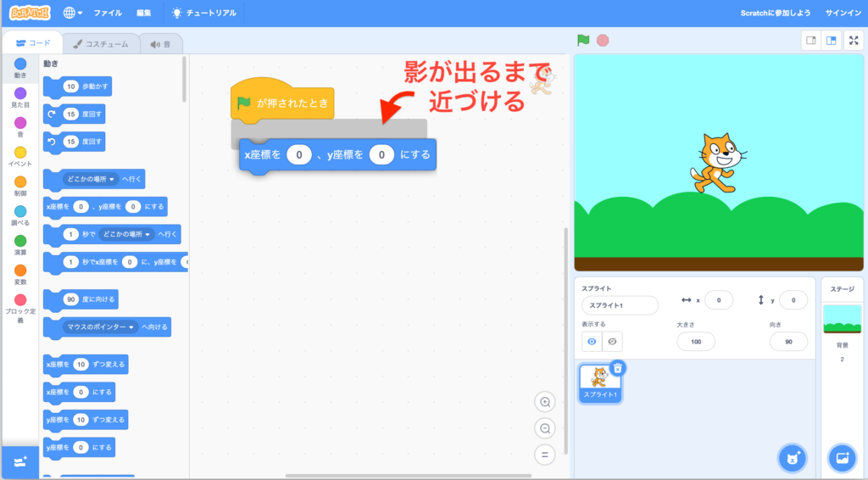
Task: Click the 90度に向ける block
Action: [81, 299]
